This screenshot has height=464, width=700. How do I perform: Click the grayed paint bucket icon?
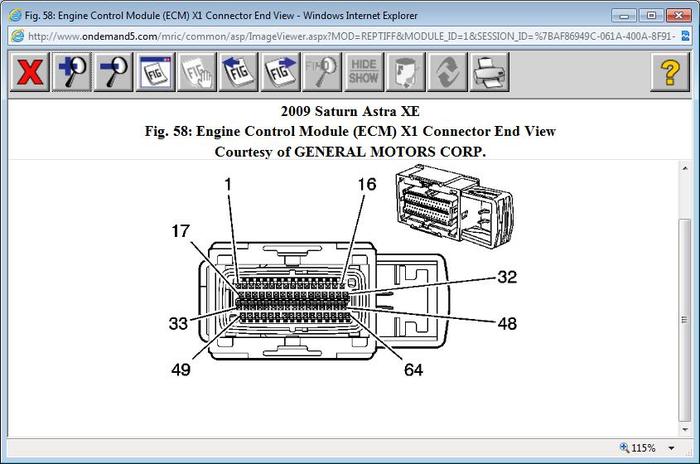click(x=405, y=72)
